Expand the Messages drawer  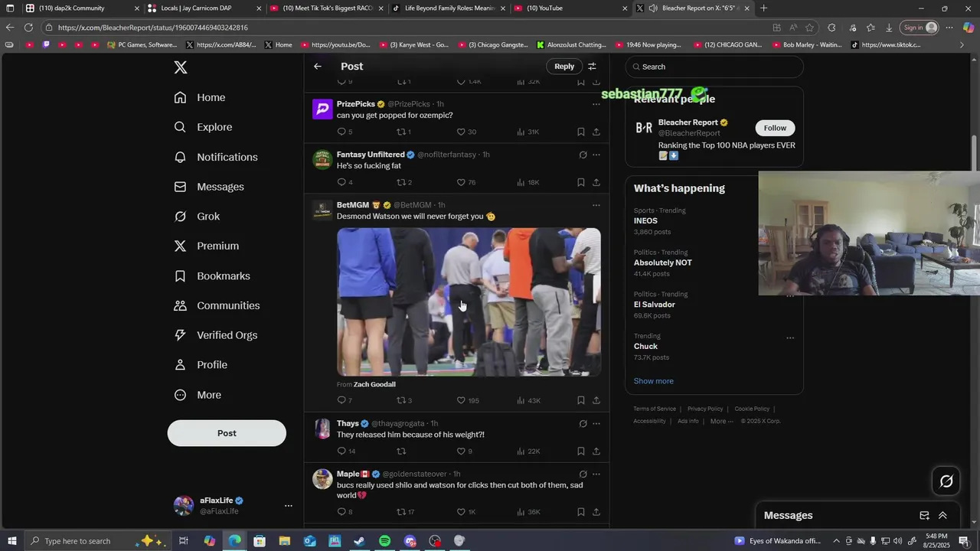[942, 516]
